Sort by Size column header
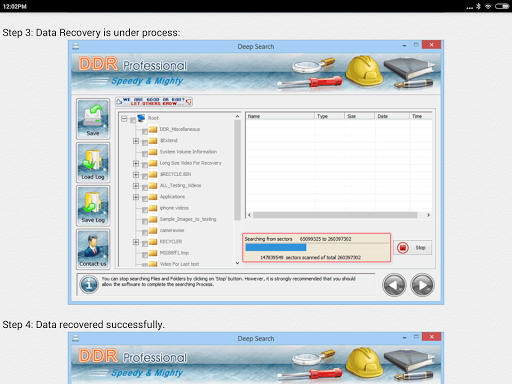 (x=359, y=116)
